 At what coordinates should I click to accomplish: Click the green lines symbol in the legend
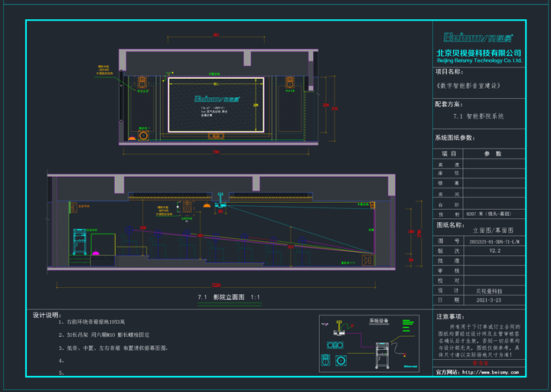408,325
